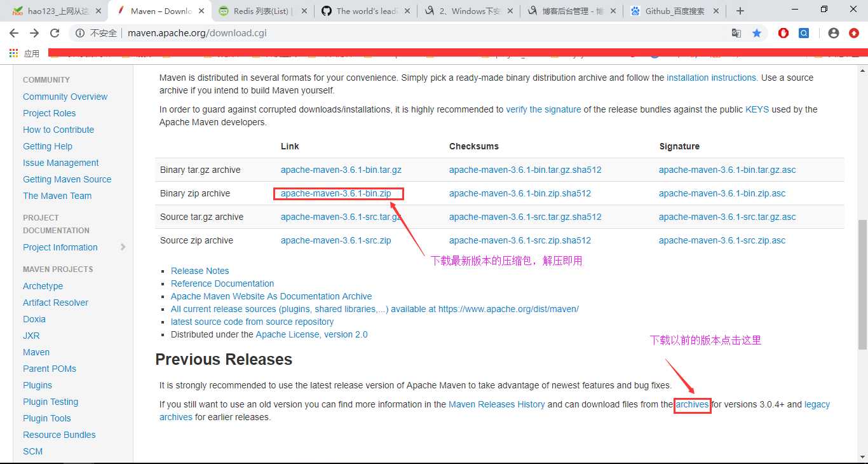Open the archives link for versions 3.0.4+

coord(692,404)
